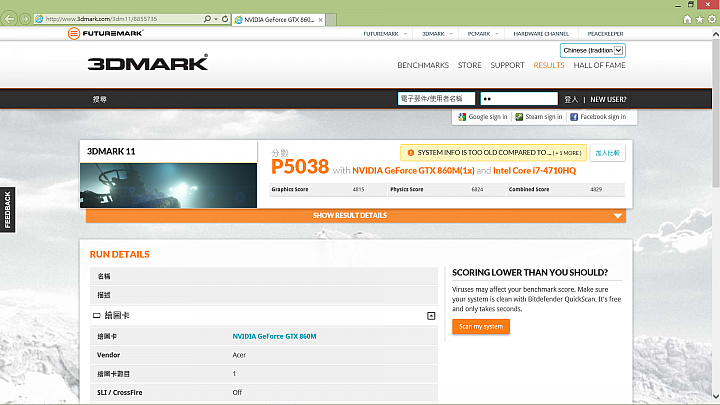Open the FEEDBACK side tab
The image size is (720, 405).
click(7, 210)
